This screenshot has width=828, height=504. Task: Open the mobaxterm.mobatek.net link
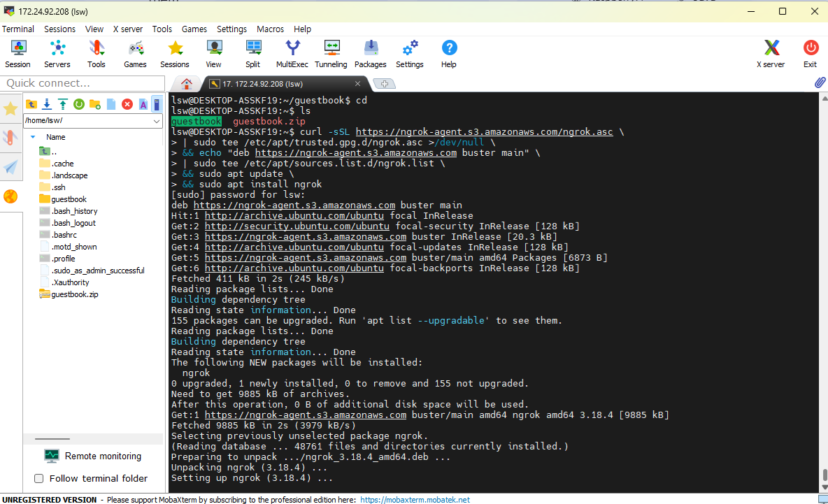[x=415, y=500]
